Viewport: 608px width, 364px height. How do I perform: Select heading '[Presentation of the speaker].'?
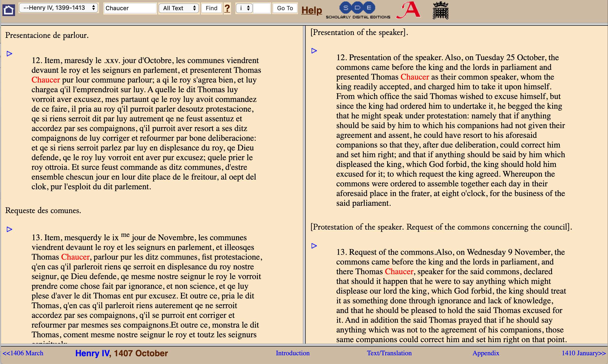point(359,32)
